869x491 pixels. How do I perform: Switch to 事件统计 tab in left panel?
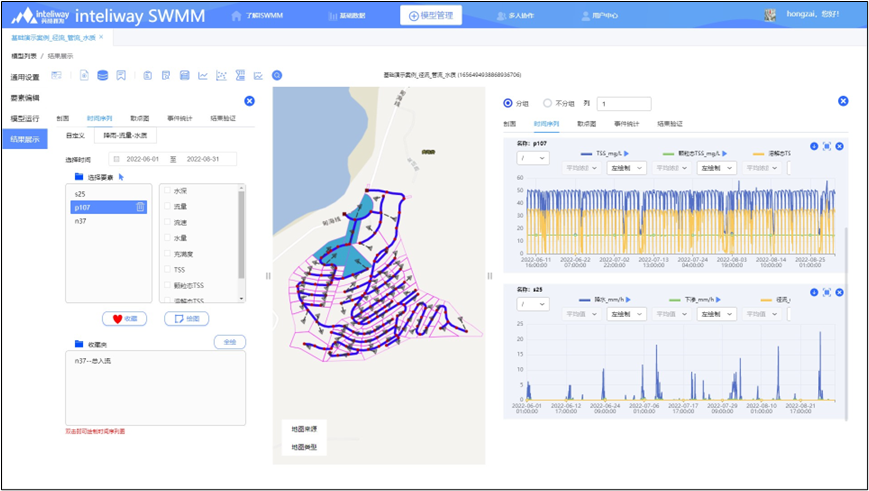click(x=180, y=118)
